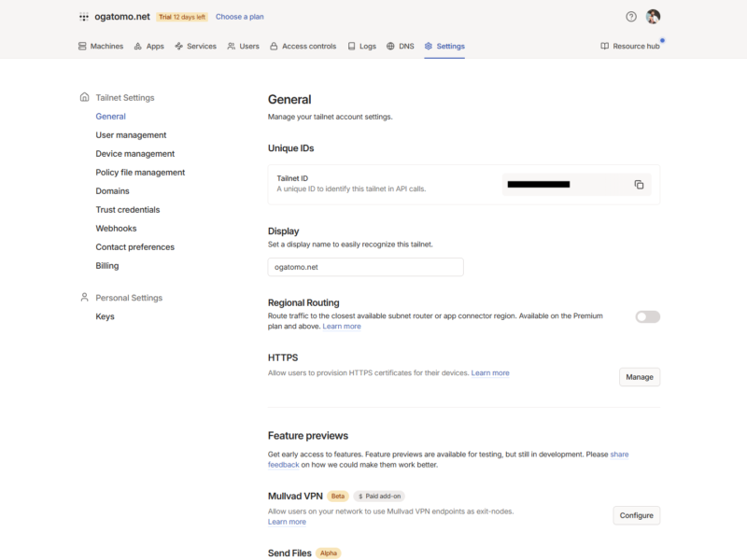Click the redacted Tailnet ID value field
Viewport: 747px width, 560px height.
coord(576,184)
